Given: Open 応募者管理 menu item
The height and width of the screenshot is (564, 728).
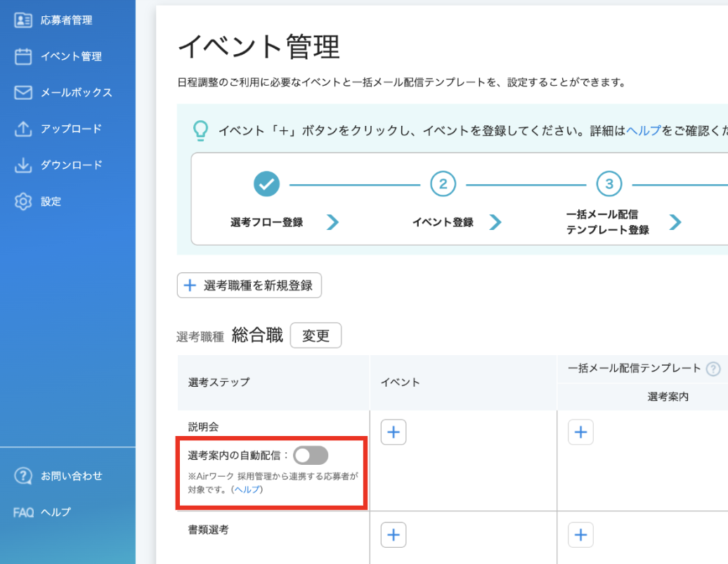Looking at the screenshot, I should coord(66,20).
